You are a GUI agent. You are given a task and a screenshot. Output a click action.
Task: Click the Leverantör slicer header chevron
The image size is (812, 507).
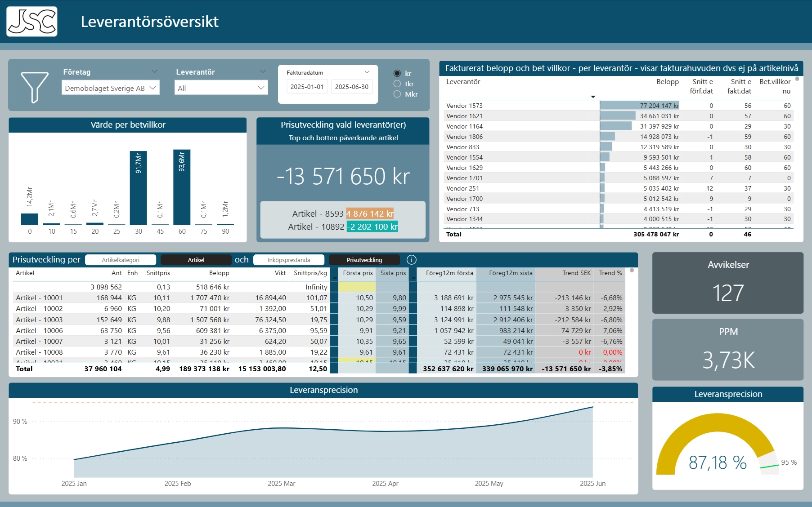coord(263,71)
